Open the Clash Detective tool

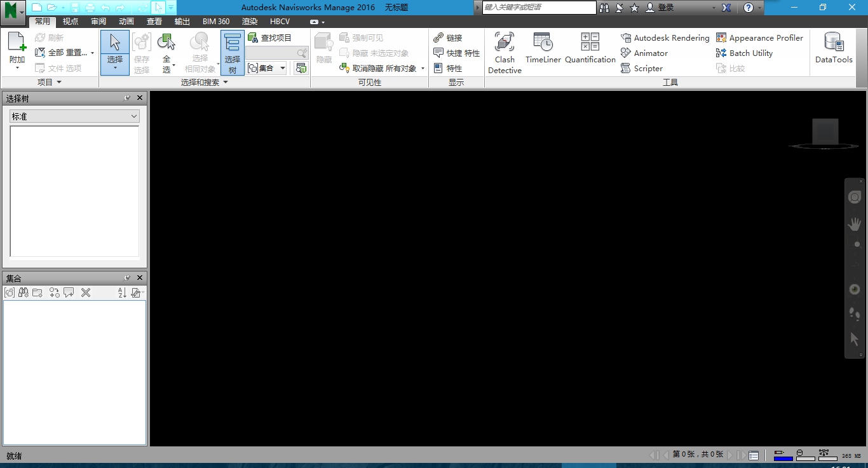click(505, 53)
